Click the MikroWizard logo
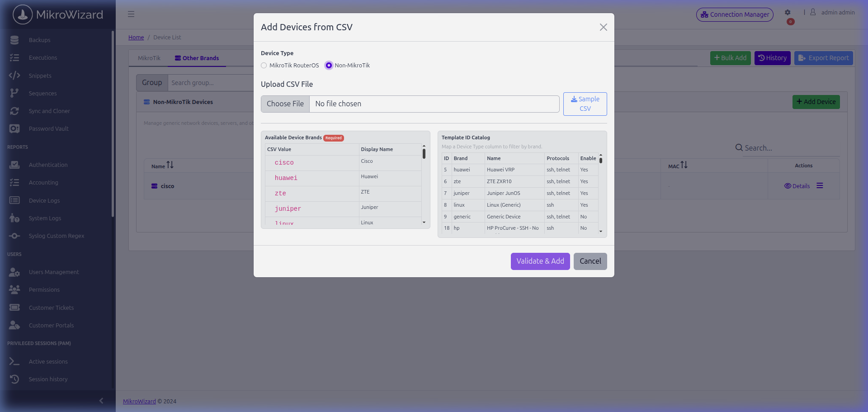 [x=58, y=14]
